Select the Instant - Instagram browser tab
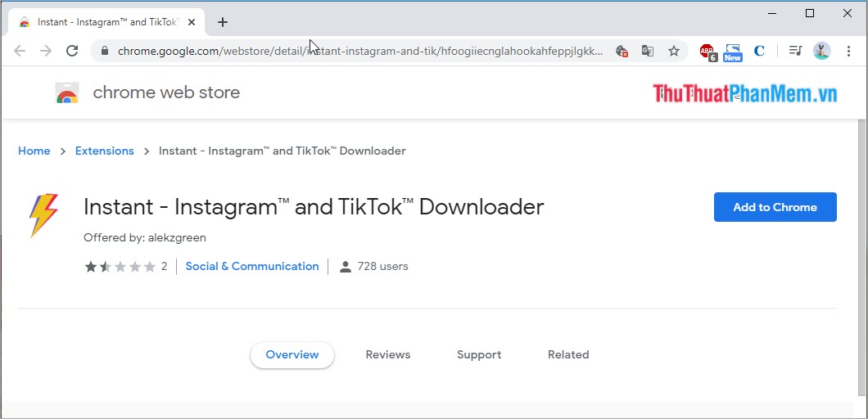Image resolution: width=868 pixels, height=419 pixels. click(107, 22)
